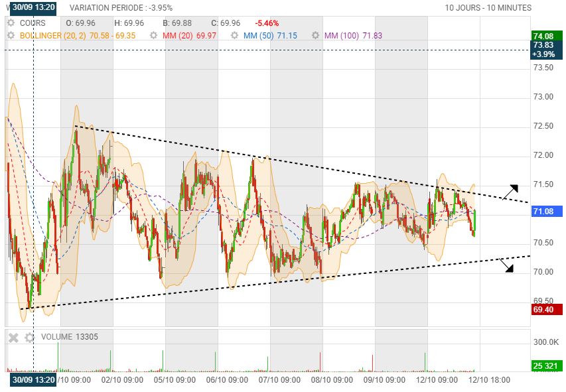This screenshot has height=392, width=566.
Task: Open the 10 JOURS - 10 MINUTES period selector
Action: 488,7
